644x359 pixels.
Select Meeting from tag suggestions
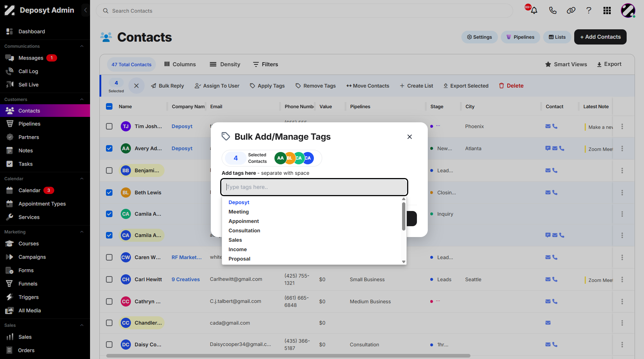(239, 212)
